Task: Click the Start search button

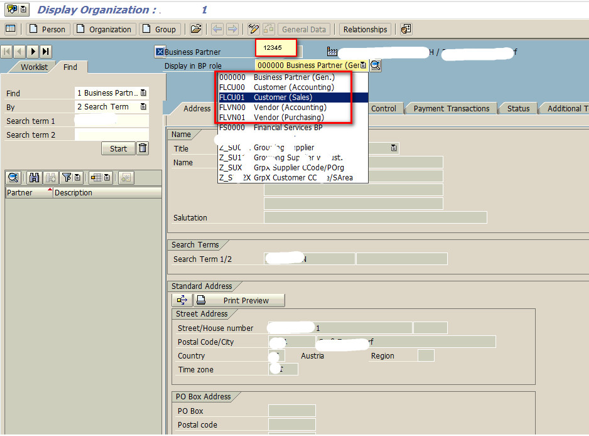Action: (x=118, y=149)
